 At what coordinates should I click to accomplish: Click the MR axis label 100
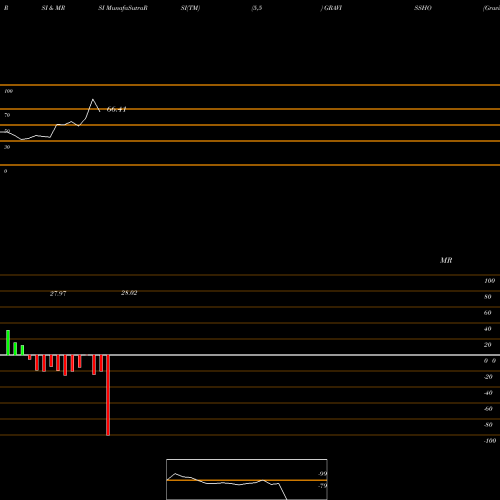489,281
